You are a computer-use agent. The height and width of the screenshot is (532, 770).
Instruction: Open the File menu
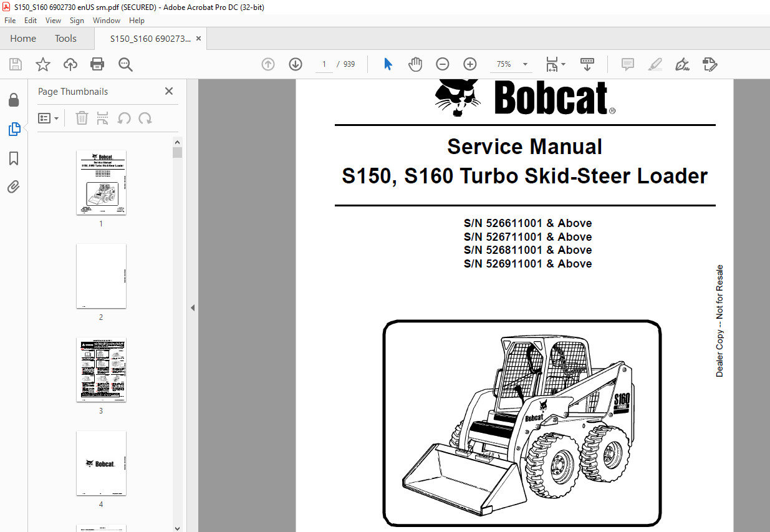[x=10, y=21]
